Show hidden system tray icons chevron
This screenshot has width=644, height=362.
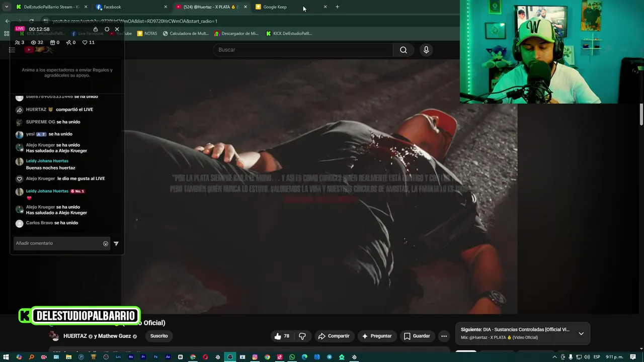coord(554,357)
